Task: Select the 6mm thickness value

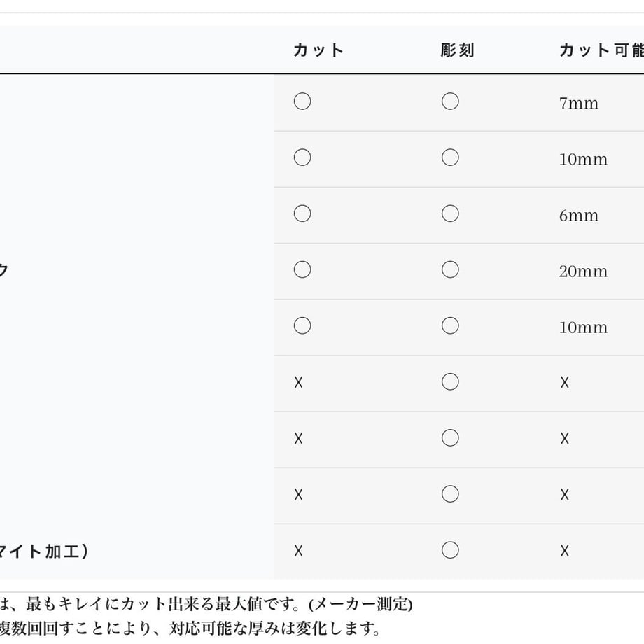Action: pos(578,215)
